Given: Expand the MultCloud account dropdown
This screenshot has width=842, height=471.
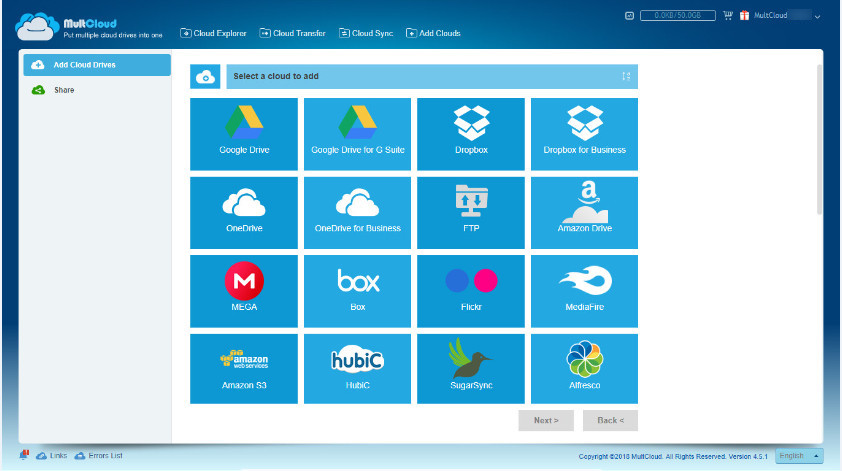Looking at the screenshot, I should coord(817,17).
